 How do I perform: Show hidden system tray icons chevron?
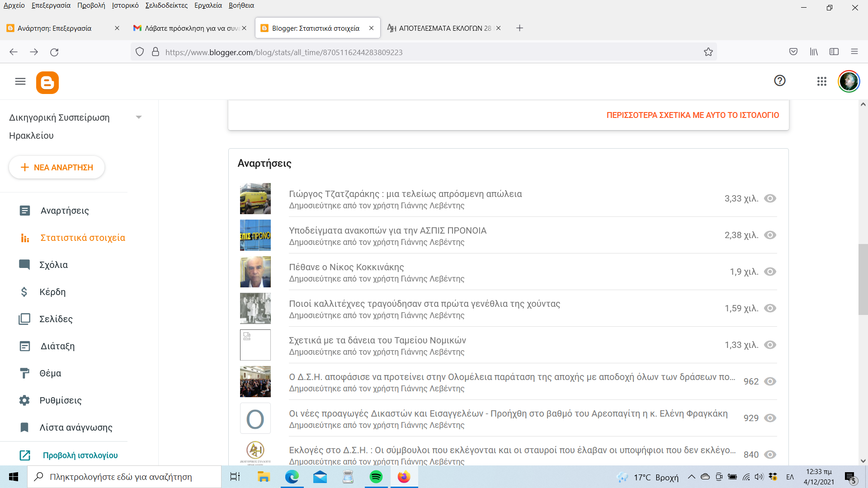click(x=691, y=477)
